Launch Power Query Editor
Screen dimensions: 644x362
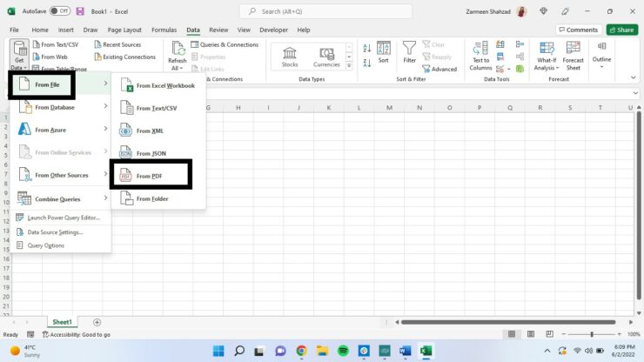[x=61, y=218]
